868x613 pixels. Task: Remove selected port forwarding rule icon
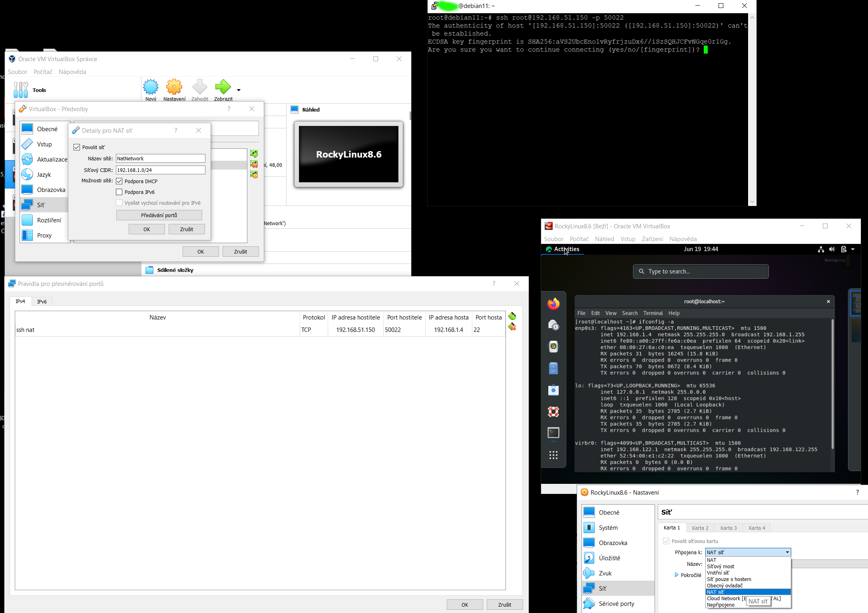[x=512, y=327]
